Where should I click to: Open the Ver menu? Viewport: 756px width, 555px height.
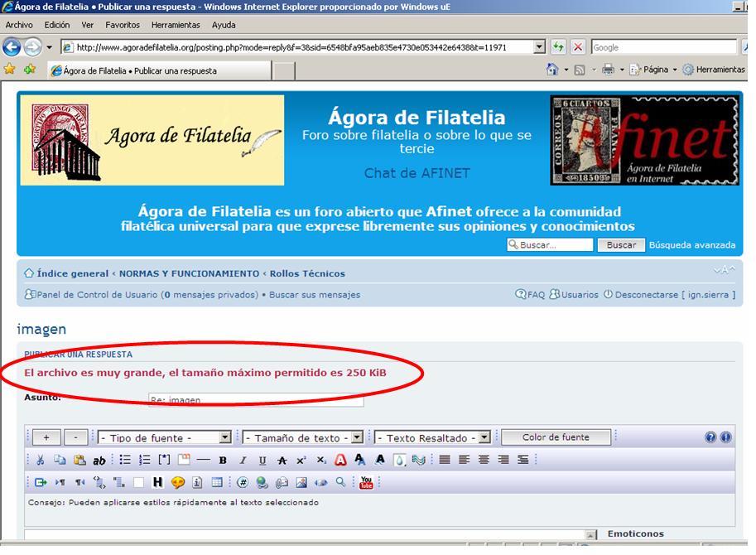[87, 25]
